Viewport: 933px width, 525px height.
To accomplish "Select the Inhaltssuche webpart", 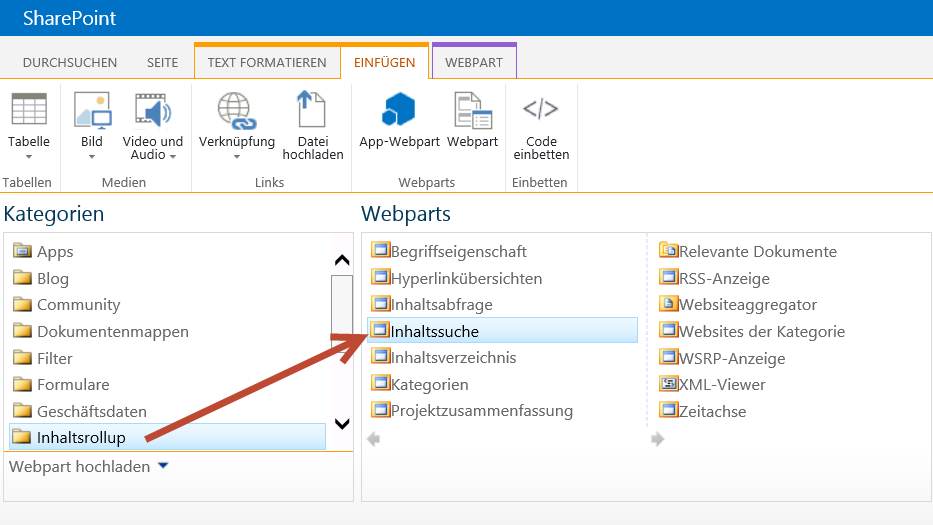I will pos(503,330).
